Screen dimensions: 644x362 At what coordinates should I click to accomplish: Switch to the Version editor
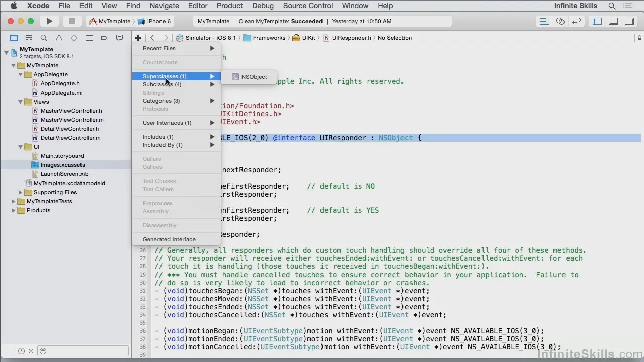[x=577, y=21]
